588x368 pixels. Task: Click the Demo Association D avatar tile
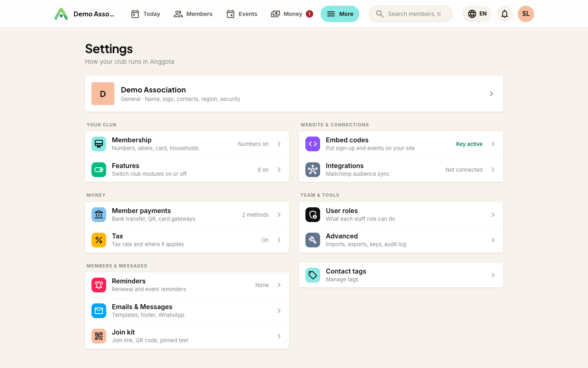click(103, 94)
